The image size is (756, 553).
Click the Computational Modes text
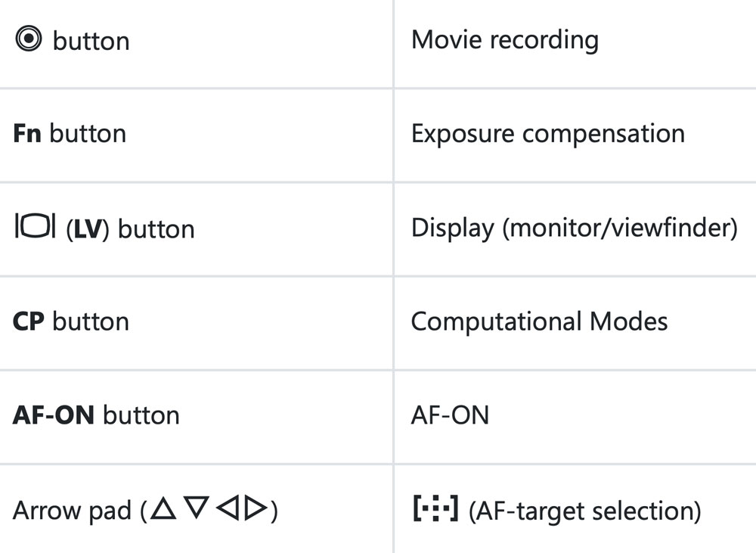[x=539, y=321]
